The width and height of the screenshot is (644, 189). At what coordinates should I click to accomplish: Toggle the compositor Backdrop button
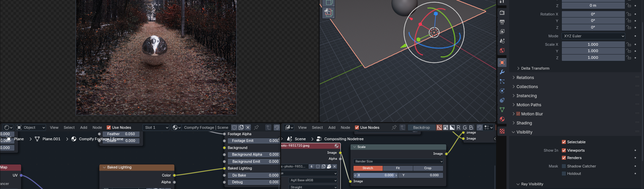(x=421, y=127)
